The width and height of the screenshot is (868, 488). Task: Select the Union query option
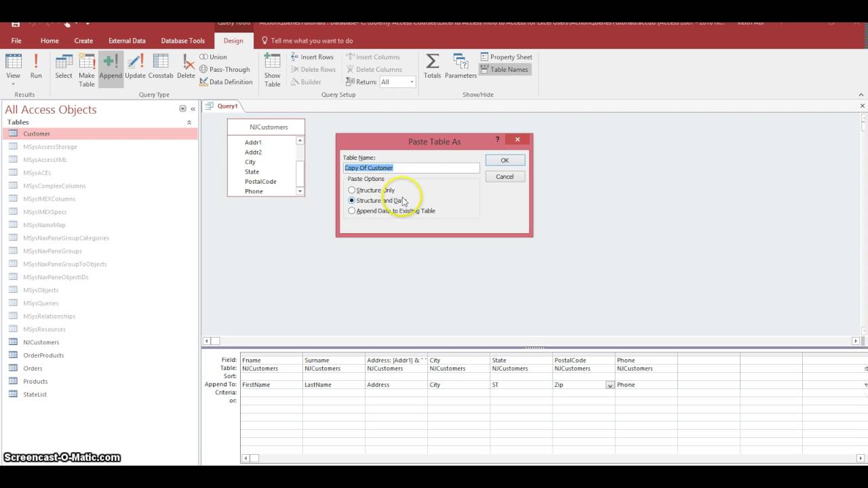coord(214,57)
